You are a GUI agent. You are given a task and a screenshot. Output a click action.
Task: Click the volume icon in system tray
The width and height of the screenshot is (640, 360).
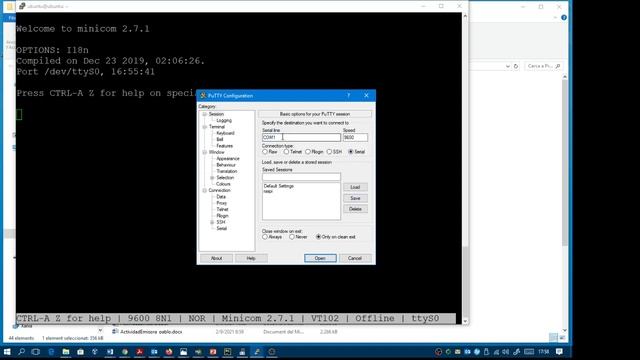point(506,352)
